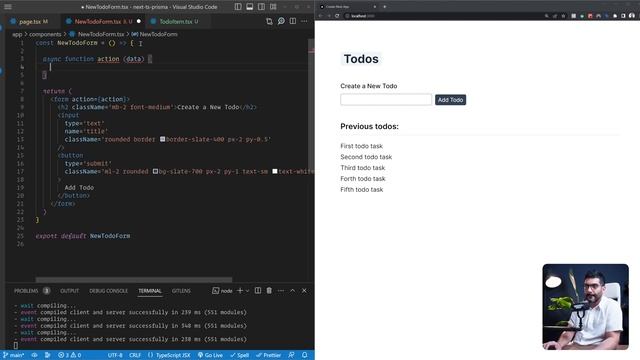The height and width of the screenshot is (360, 640).
Task: Change the UTF-8 file encoding
Action: (x=115, y=355)
